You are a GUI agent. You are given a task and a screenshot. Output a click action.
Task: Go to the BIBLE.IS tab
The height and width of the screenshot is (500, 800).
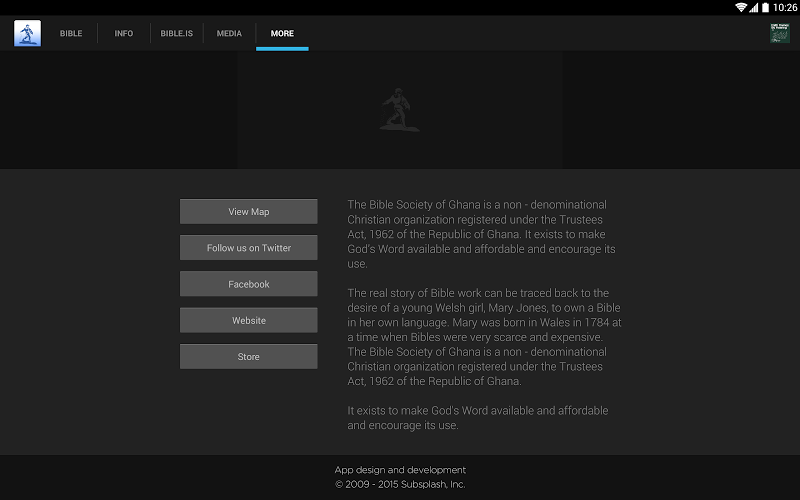point(177,33)
